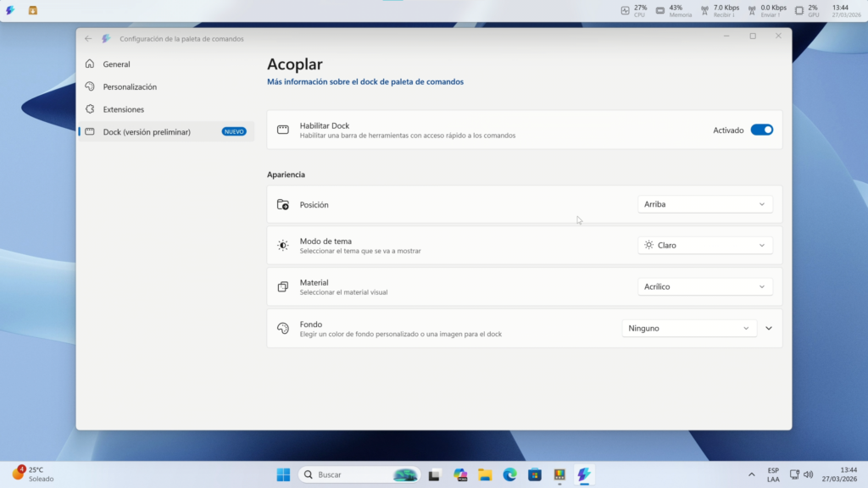Image resolution: width=868 pixels, height=488 pixels.
Task: Click the Material row icon
Action: [x=283, y=286]
